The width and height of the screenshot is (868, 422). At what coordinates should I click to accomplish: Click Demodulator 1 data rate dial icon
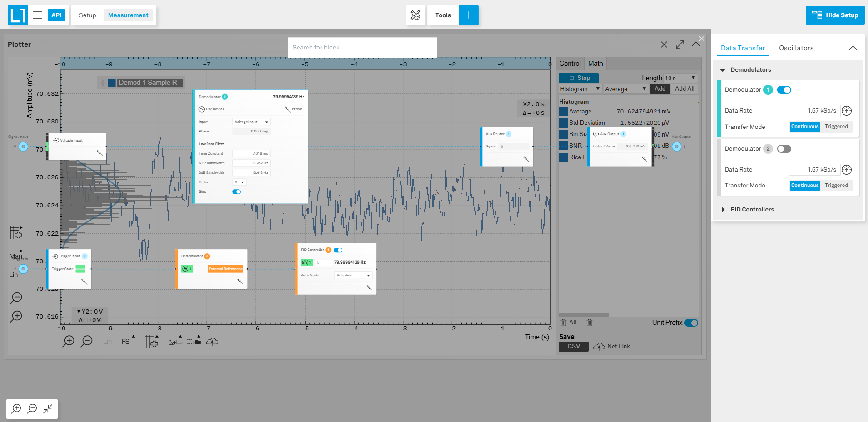click(x=846, y=111)
